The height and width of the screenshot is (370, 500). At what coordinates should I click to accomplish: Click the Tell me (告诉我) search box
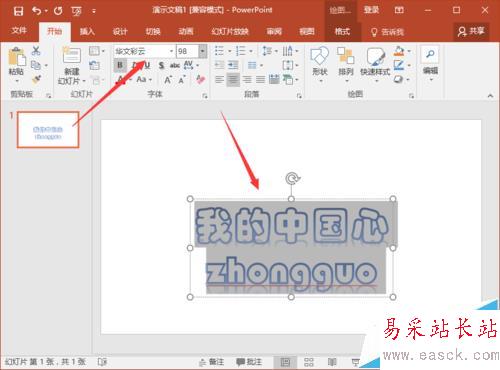click(x=387, y=32)
